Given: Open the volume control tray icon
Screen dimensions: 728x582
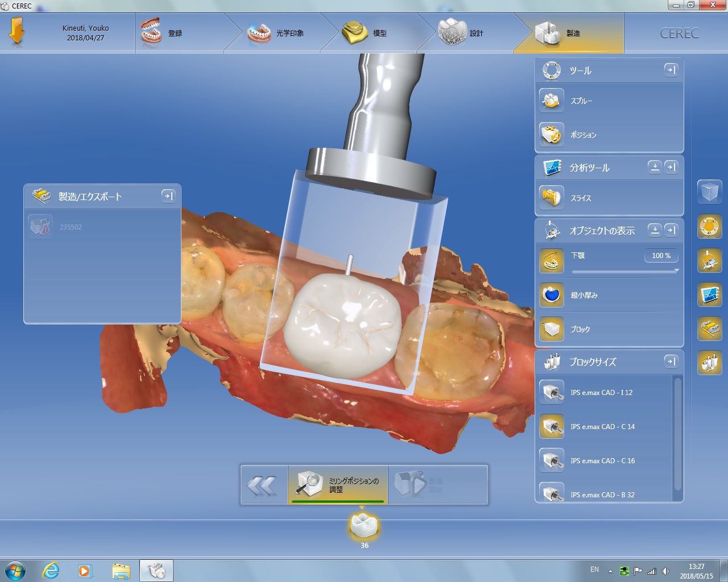Looking at the screenshot, I should point(665,571).
